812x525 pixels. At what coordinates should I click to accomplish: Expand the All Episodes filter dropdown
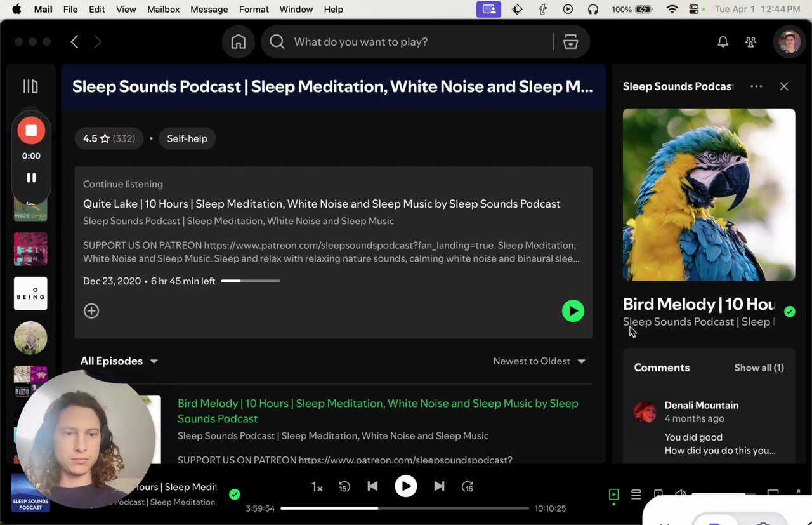pyautogui.click(x=119, y=361)
